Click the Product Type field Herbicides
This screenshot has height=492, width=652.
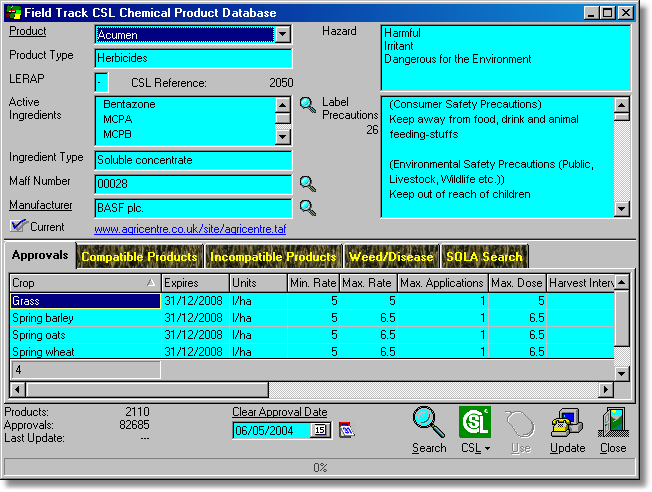coord(193,58)
